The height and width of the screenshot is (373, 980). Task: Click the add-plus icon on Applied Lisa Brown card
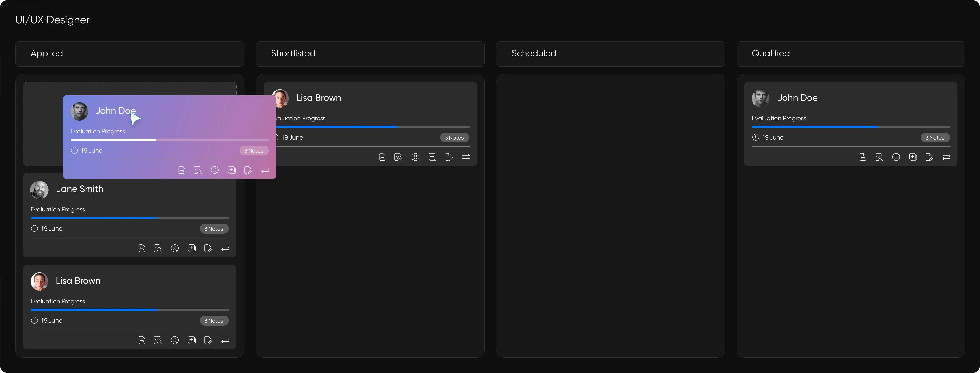(x=192, y=340)
